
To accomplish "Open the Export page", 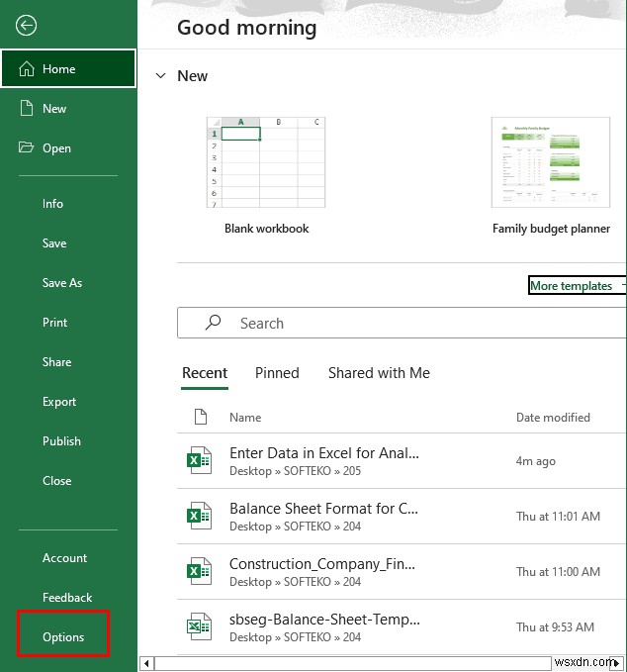I will tap(59, 402).
